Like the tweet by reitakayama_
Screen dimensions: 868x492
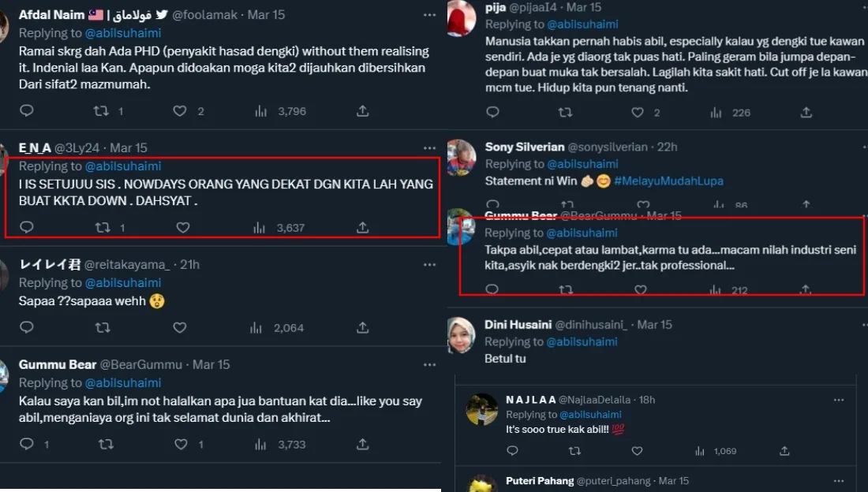point(180,327)
